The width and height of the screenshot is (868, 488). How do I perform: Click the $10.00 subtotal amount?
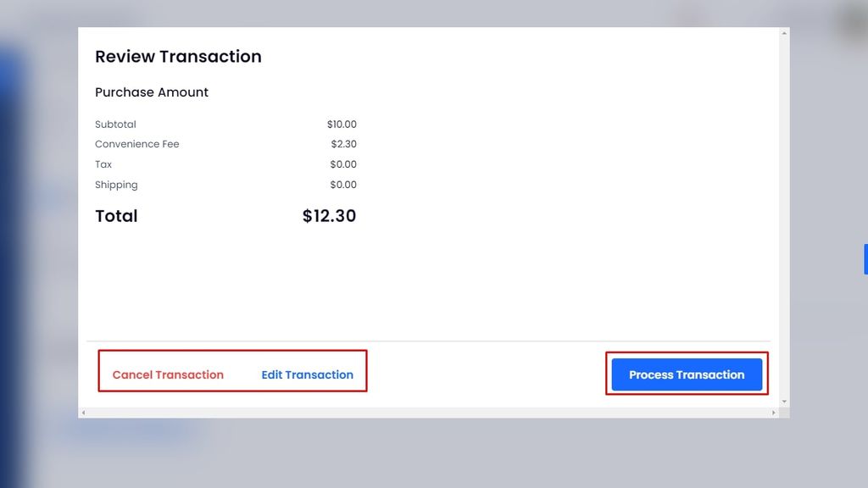click(342, 125)
